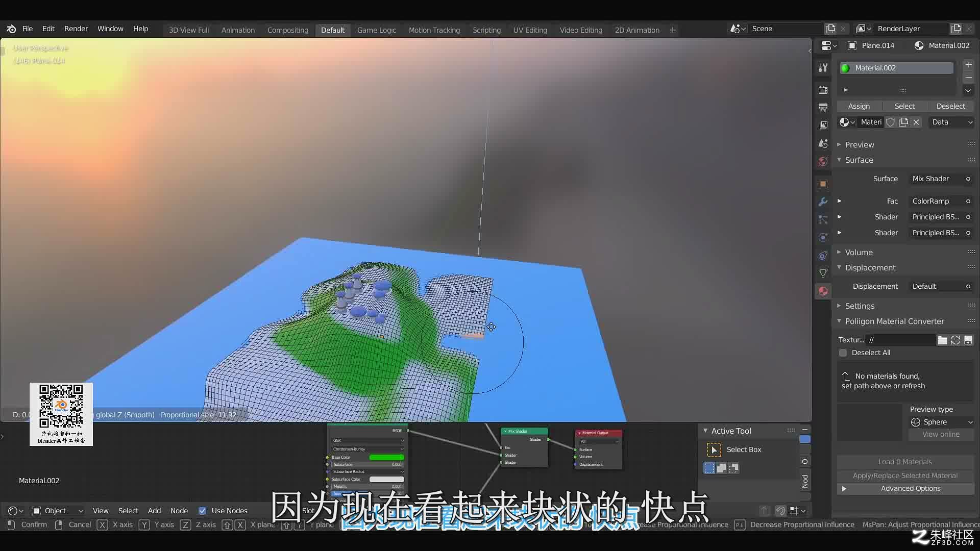This screenshot has width=980, height=551.
Task: Click the Blender logo menu icon
Action: click(x=11, y=29)
